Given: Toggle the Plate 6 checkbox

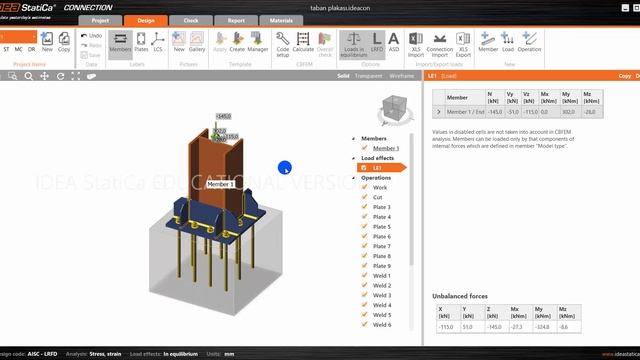Looking at the screenshot, I should (x=364, y=236).
